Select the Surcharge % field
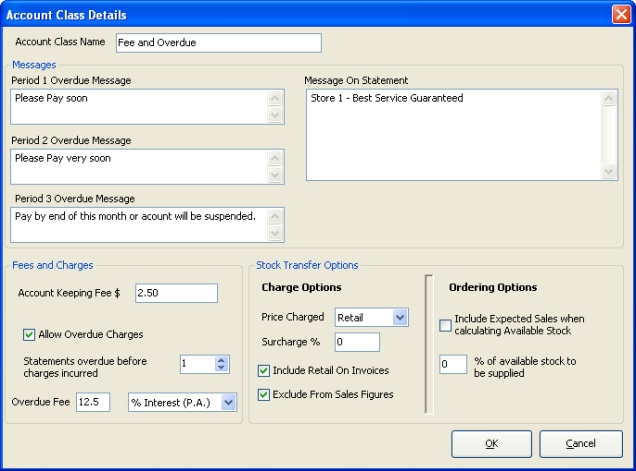This screenshot has height=471, width=636. click(x=357, y=343)
